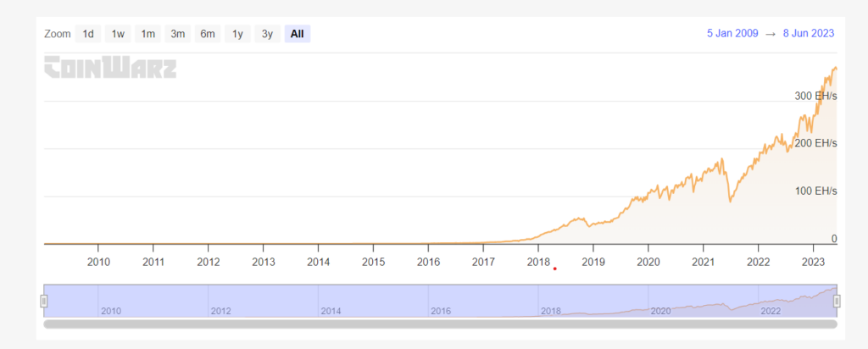Click the 2016 x-axis label
This screenshot has height=349, width=868.
tap(428, 262)
